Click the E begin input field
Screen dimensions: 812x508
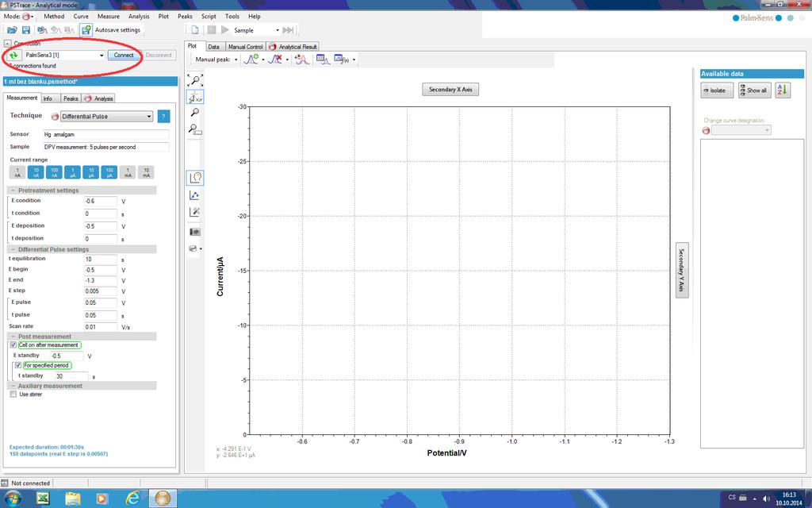tap(101, 270)
